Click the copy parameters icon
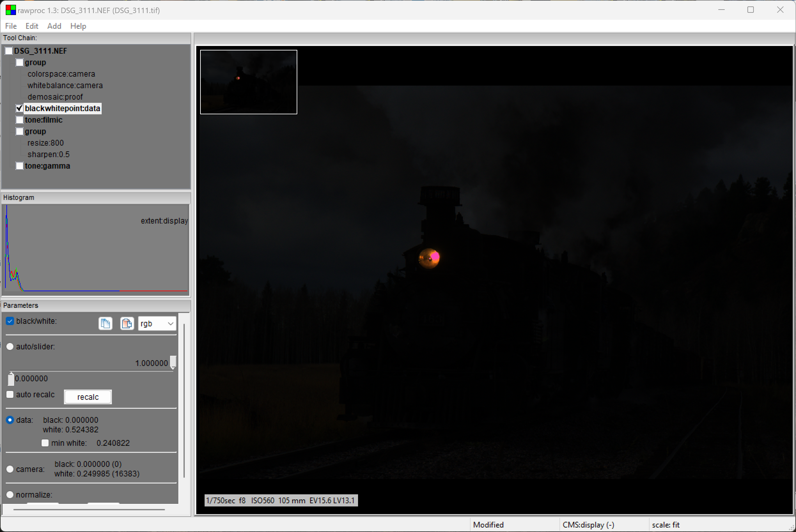Image resolution: width=796 pixels, height=532 pixels. point(105,323)
